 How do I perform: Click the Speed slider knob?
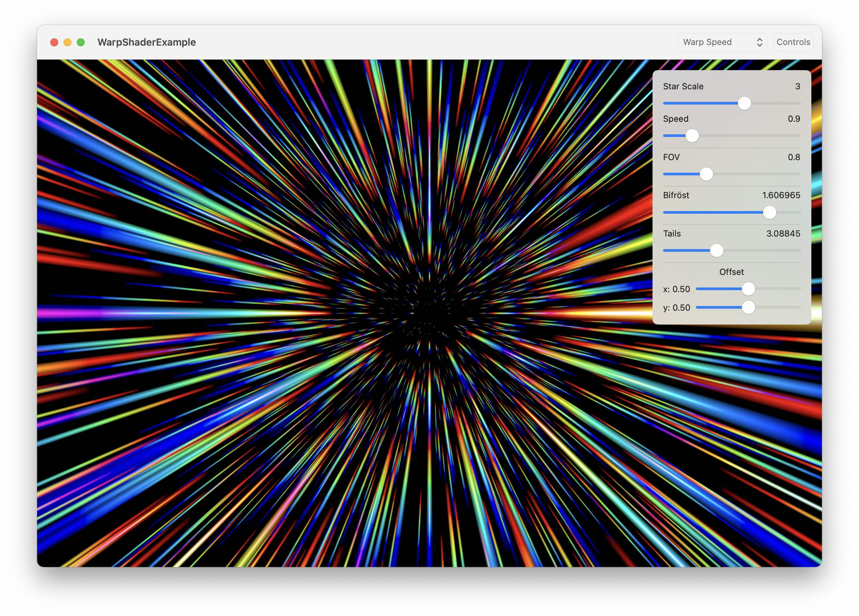692,136
